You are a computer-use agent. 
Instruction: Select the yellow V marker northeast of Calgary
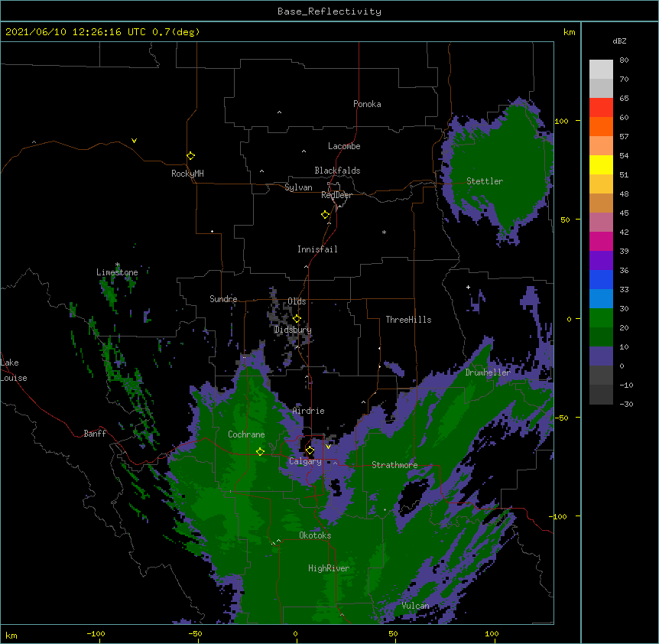pyautogui.click(x=328, y=447)
